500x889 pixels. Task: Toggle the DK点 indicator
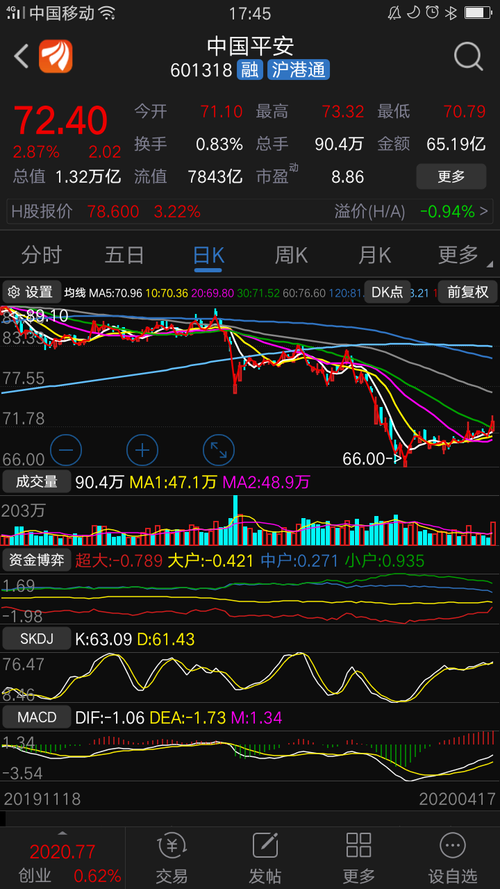coord(387,292)
